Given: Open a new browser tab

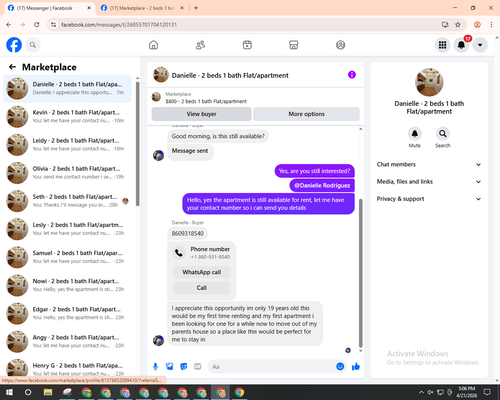Looking at the screenshot, I should (x=196, y=8).
